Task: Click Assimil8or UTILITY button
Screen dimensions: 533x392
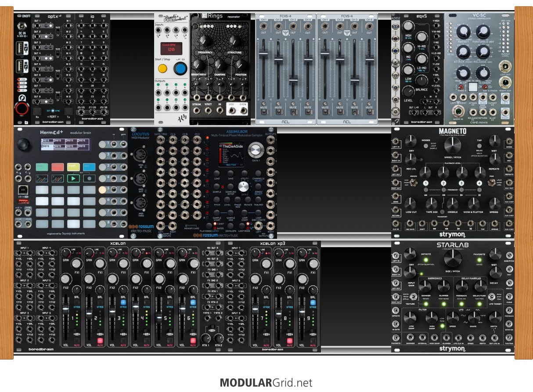Action: point(245,173)
